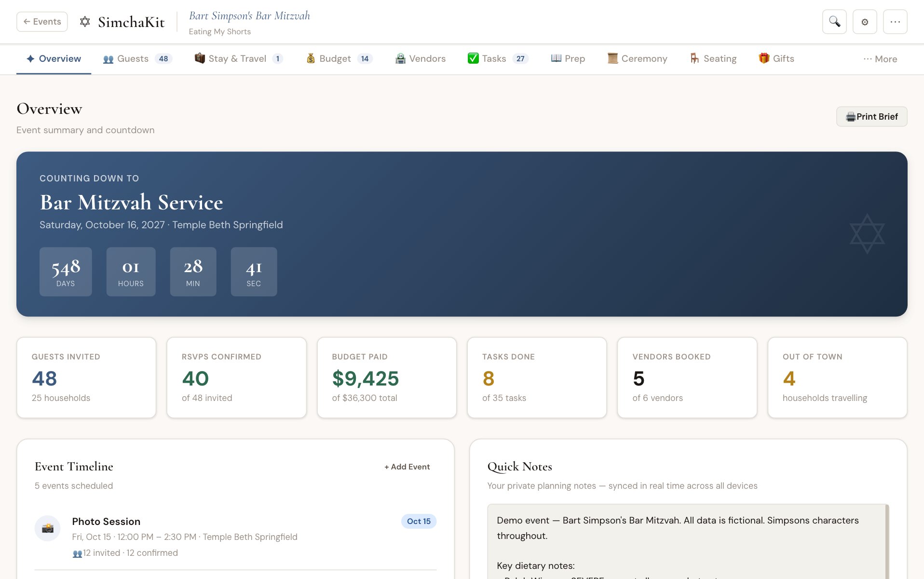Click the Bar Mitzvah Service heading
The width and height of the screenshot is (924, 579).
pos(131,203)
